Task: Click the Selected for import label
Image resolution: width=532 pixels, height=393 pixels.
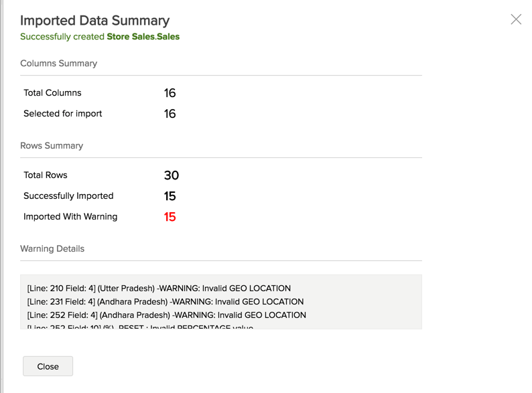Action: [x=63, y=114]
